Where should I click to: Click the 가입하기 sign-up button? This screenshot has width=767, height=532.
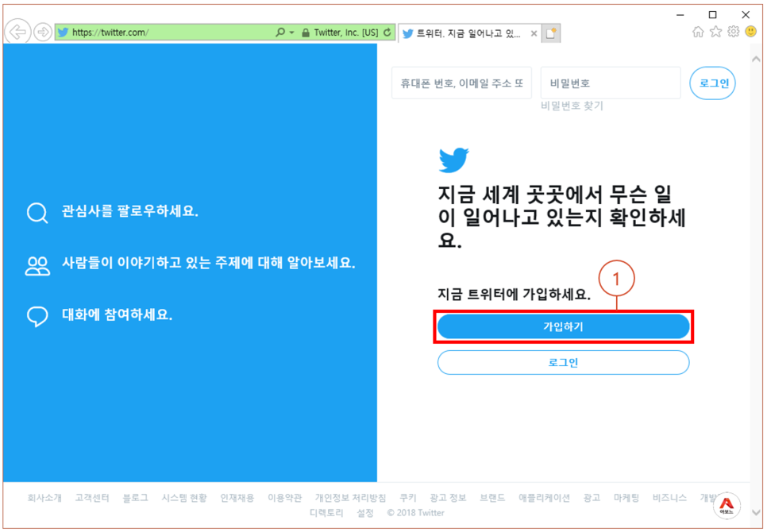coord(563,326)
